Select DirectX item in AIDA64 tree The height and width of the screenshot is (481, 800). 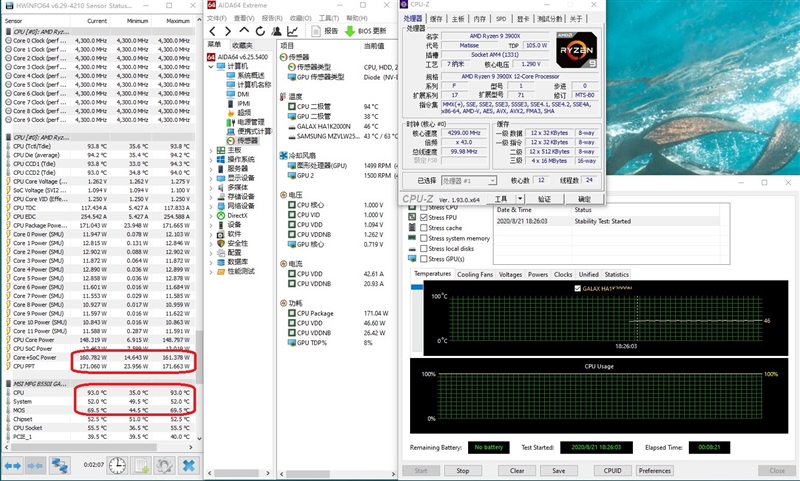pyautogui.click(x=237, y=215)
